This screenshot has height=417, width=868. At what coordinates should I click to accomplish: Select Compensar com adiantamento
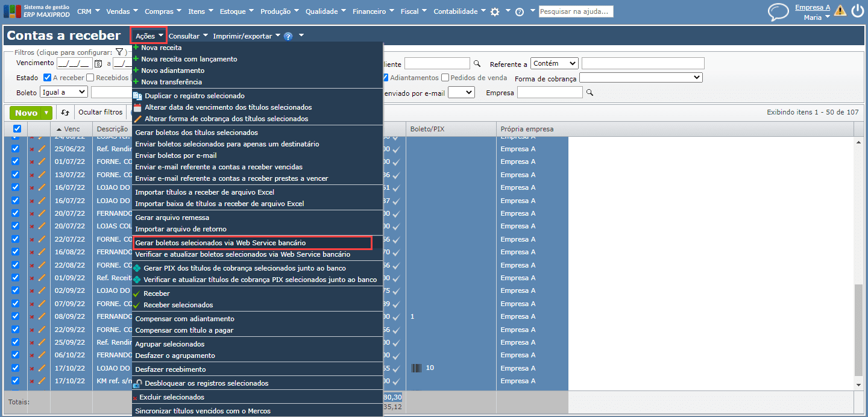pos(184,319)
